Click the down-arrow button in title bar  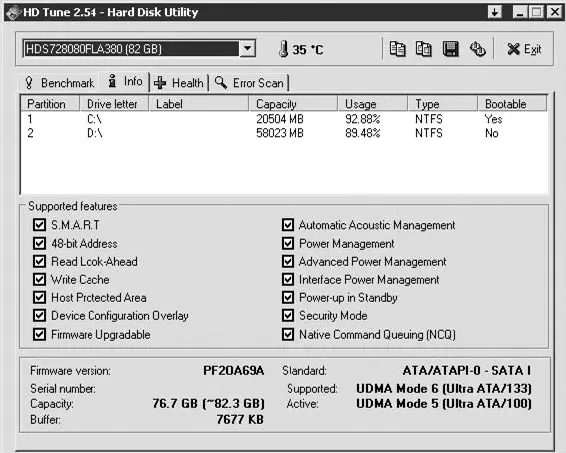coord(495,12)
